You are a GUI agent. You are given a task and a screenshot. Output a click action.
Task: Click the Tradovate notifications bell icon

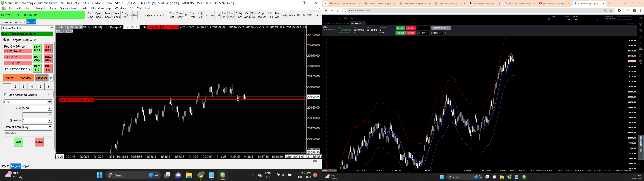[346, 18]
